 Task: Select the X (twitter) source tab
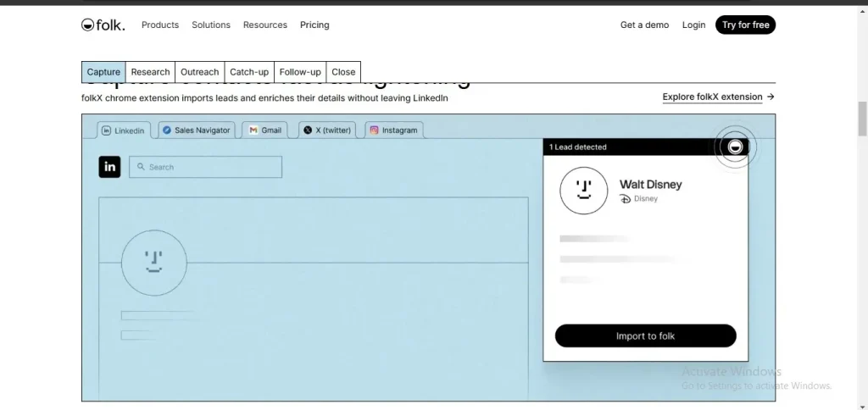point(327,130)
